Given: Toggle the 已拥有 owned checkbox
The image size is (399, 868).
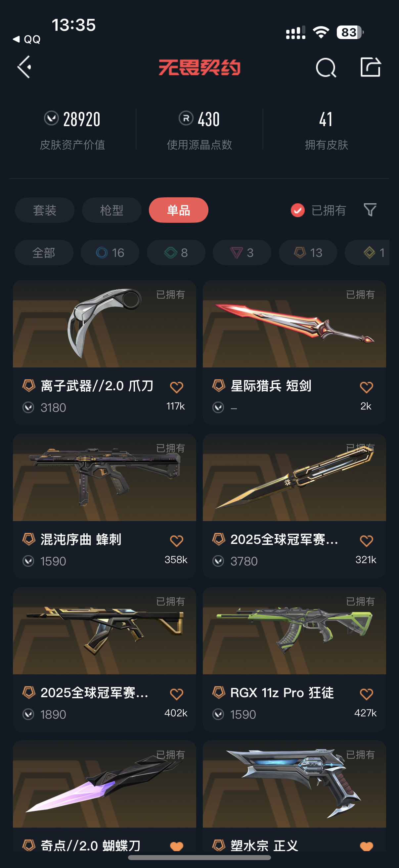Looking at the screenshot, I should pyautogui.click(x=298, y=210).
